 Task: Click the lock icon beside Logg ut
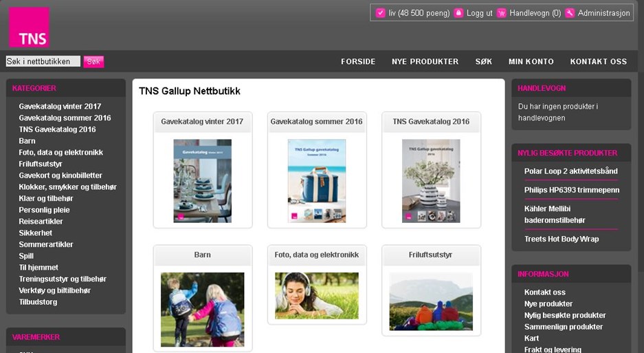pyautogui.click(x=458, y=13)
